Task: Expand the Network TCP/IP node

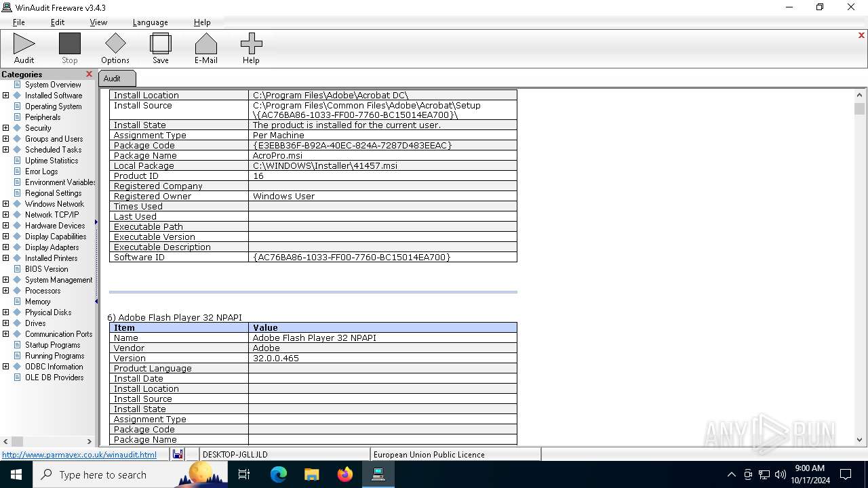Action: click(x=6, y=215)
